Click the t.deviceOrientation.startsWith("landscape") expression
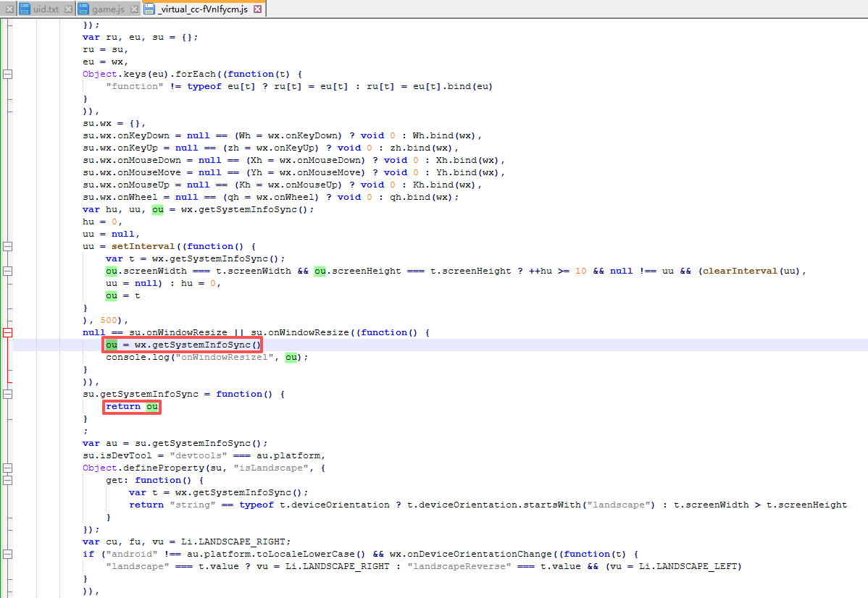The width and height of the screenshot is (868, 598). point(531,505)
